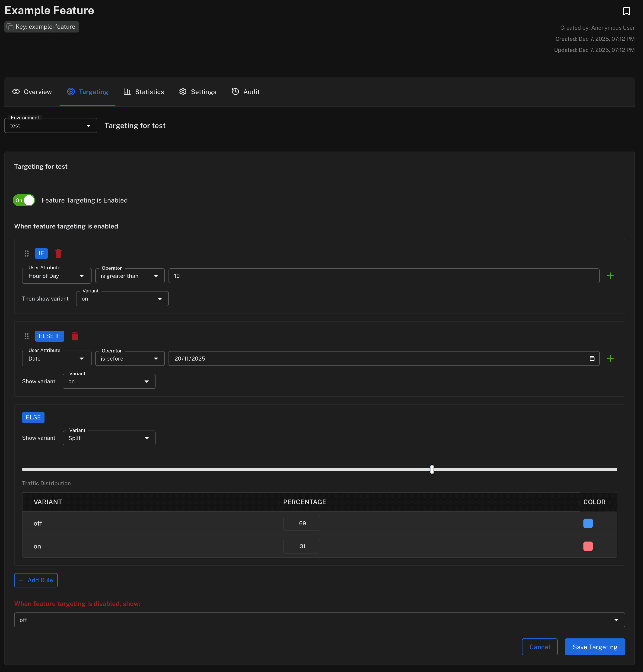The height and width of the screenshot is (672, 643).
Task: Open the Audit tab
Action: (x=245, y=92)
